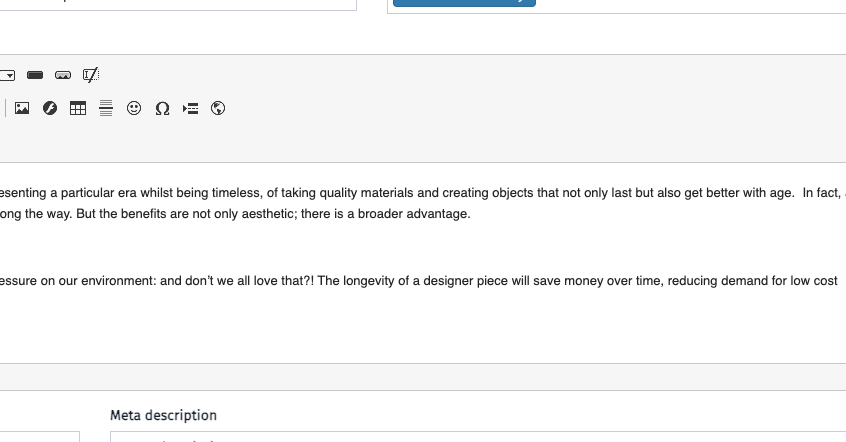Insert a table into the editor
This screenshot has width=846, height=442.
point(78,108)
